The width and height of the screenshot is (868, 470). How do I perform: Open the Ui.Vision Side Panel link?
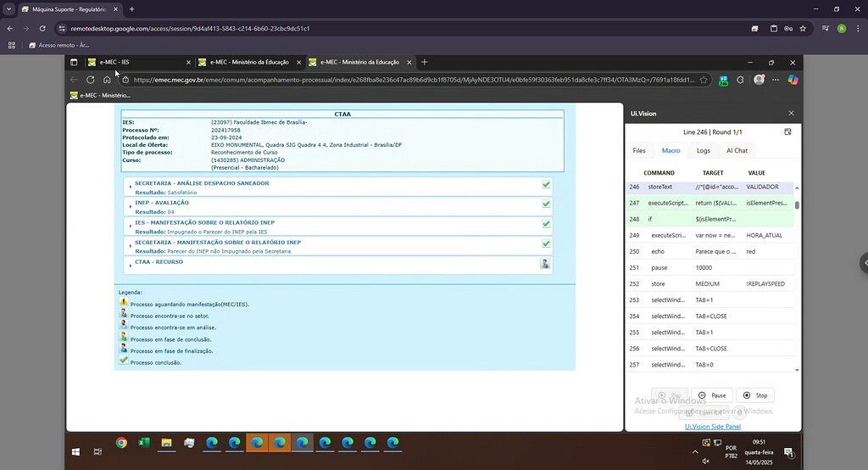pyautogui.click(x=712, y=426)
